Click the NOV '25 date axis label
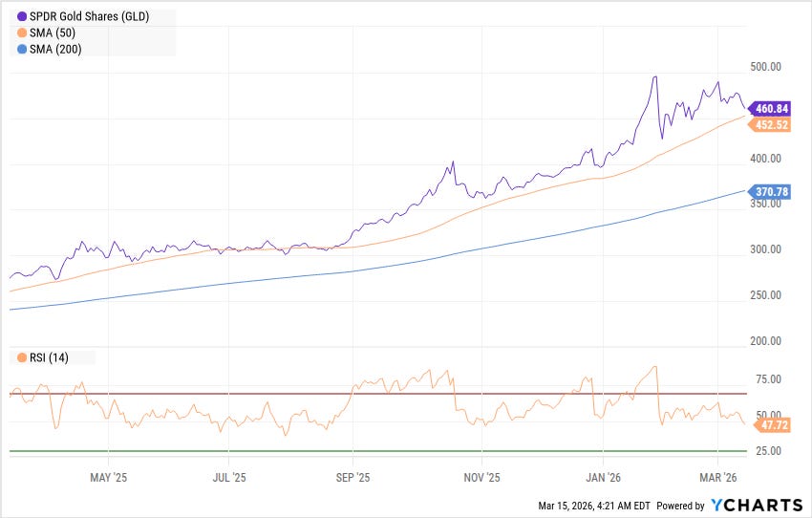The image size is (812, 518). tap(481, 478)
